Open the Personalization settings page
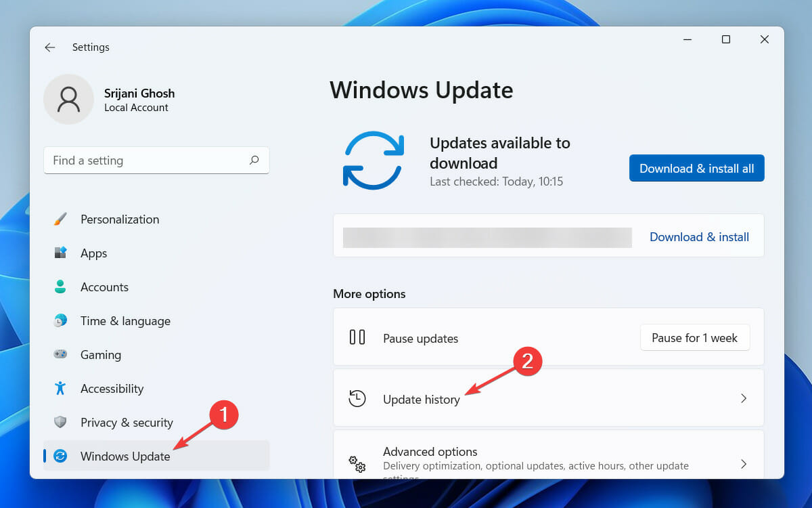812x508 pixels. [x=156, y=219]
